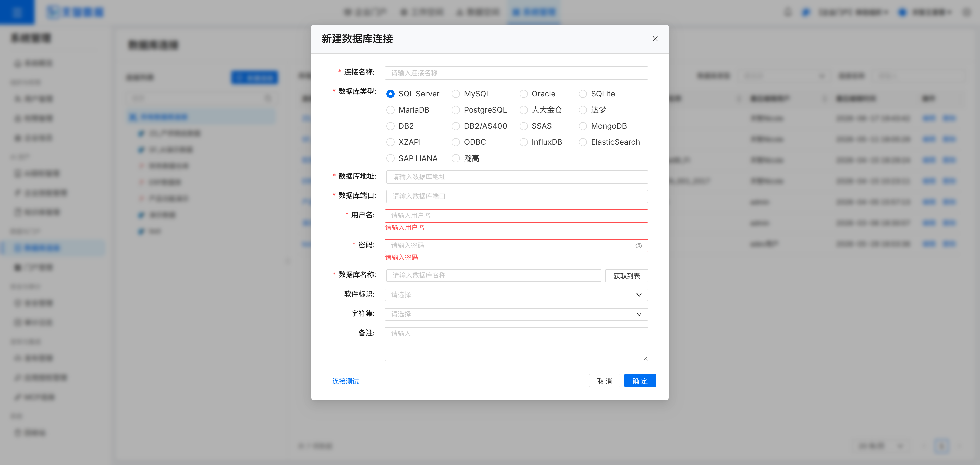Click the 数据库地址 input field

click(517, 177)
